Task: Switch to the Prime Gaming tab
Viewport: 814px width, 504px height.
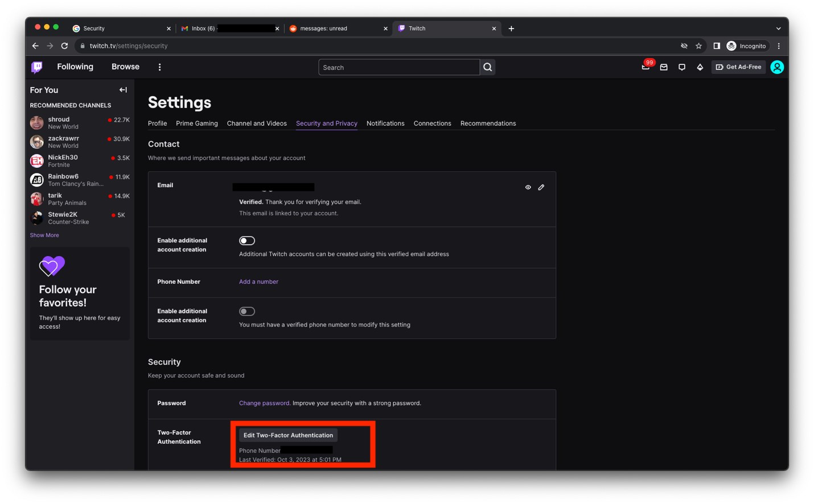Action: click(x=197, y=123)
